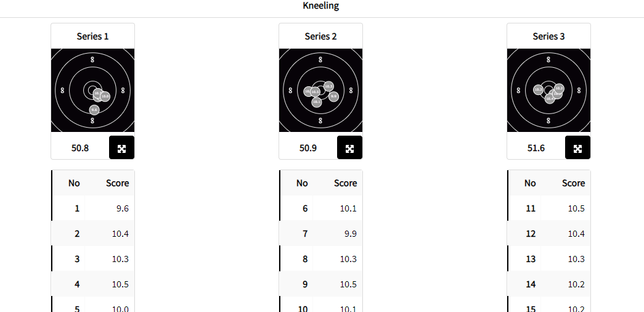Click the 51.6 total for Series 3
This screenshot has width=644, height=312.
click(536, 148)
